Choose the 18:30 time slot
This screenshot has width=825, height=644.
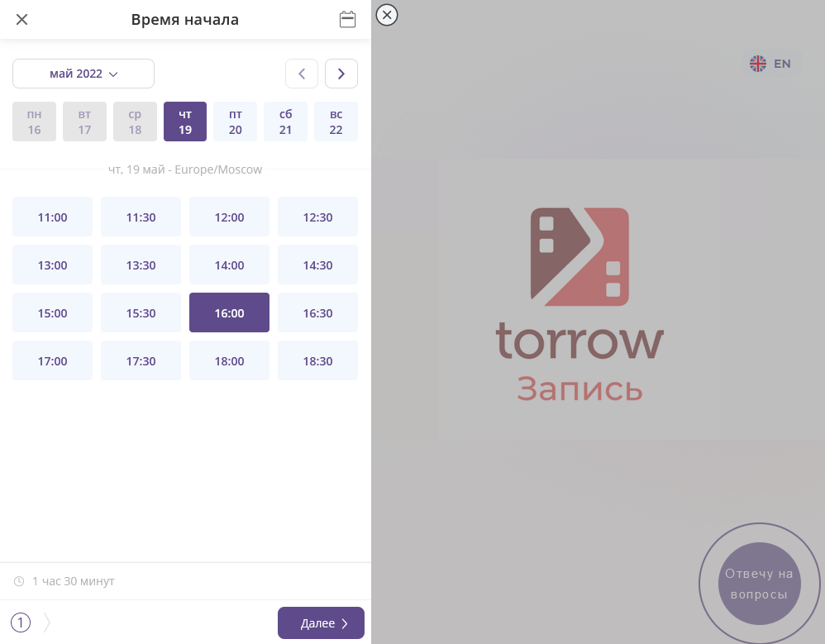click(317, 360)
